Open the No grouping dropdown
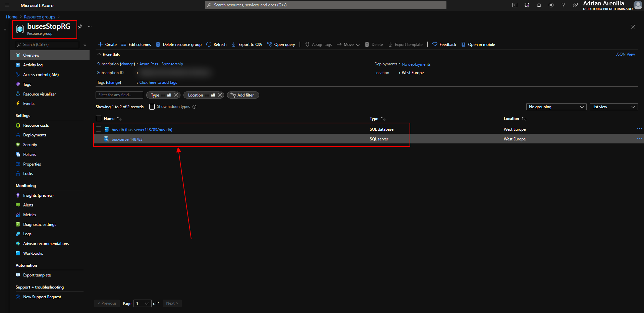Viewport: 644px width, 313px height. pyautogui.click(x=556, y=107)
